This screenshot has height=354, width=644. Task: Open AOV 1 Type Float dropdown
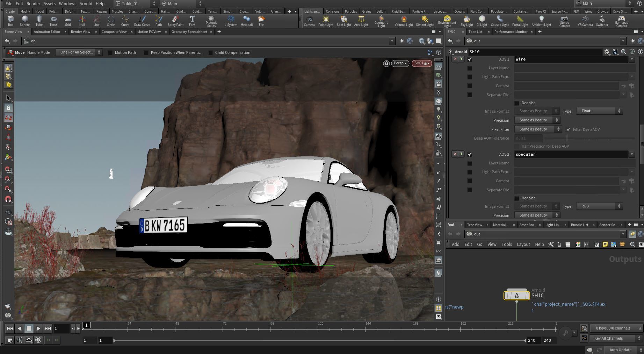[600, 111]
